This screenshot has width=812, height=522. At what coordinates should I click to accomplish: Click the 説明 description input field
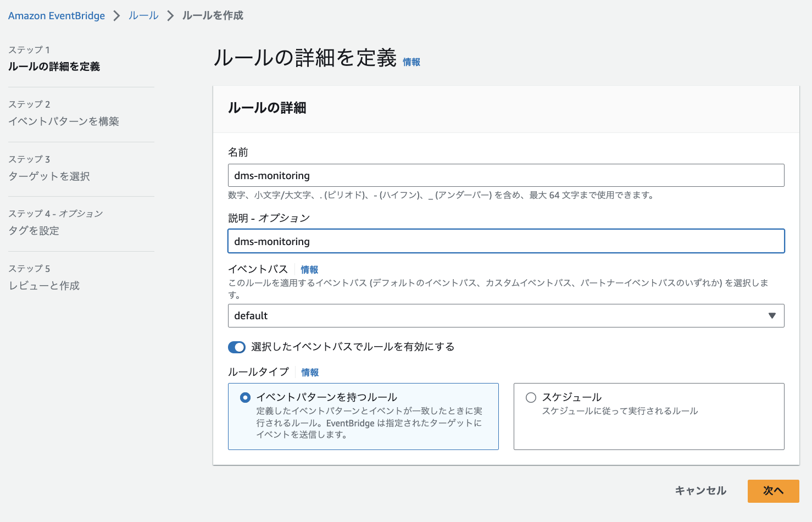click(506, 241)
